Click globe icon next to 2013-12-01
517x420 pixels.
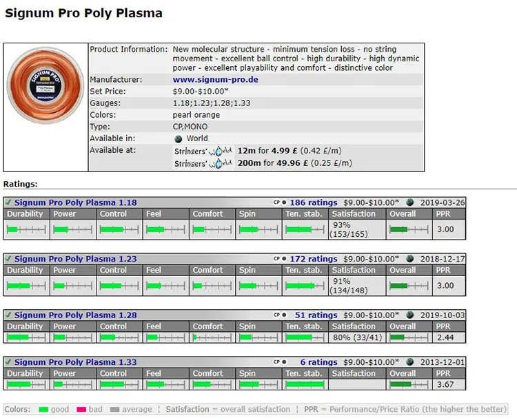[x=410, y=362]
